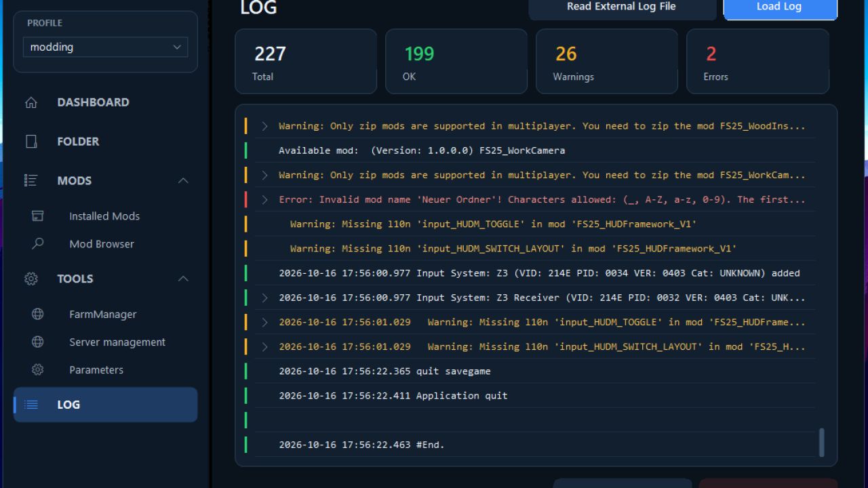
Task: Expand the FS25_WoodIns zip warning entry
Action: tap(265, 126)
